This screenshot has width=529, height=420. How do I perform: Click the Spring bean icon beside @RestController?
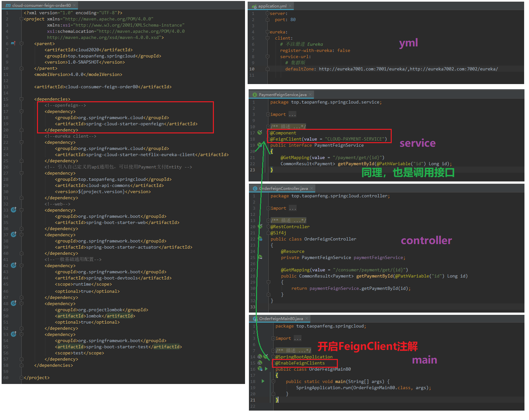(x=260, y=226)
